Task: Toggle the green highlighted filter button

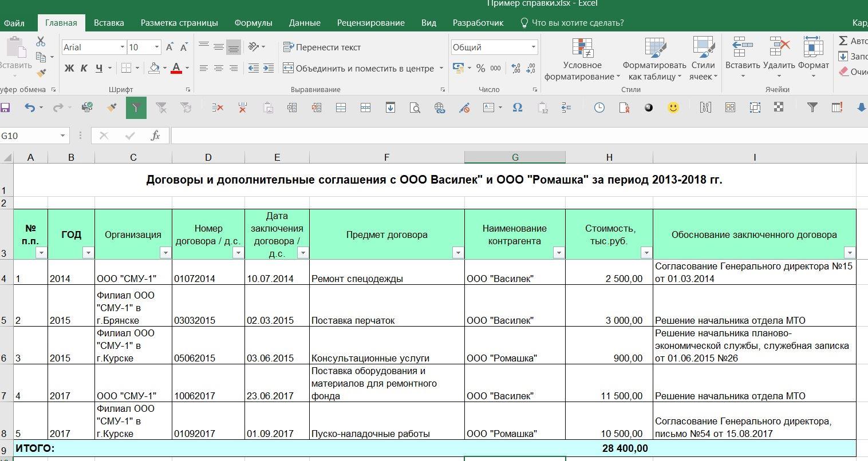Action: (x=136, y=107)
